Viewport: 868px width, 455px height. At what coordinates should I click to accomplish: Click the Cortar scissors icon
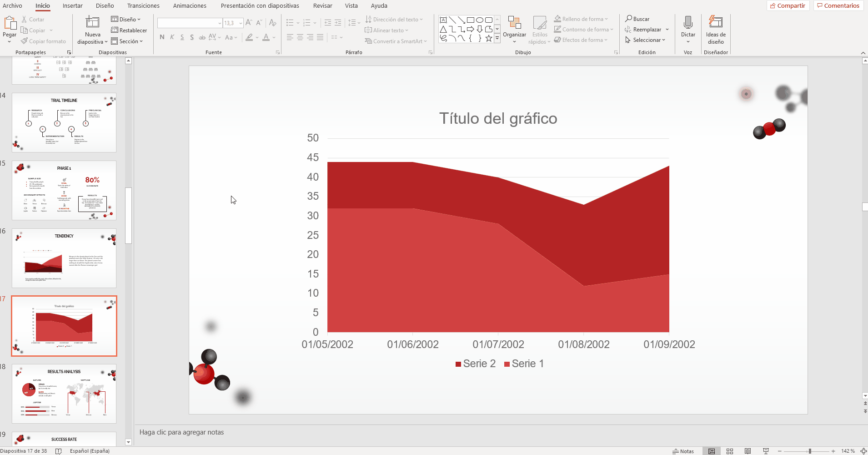[x=24, y=20]
